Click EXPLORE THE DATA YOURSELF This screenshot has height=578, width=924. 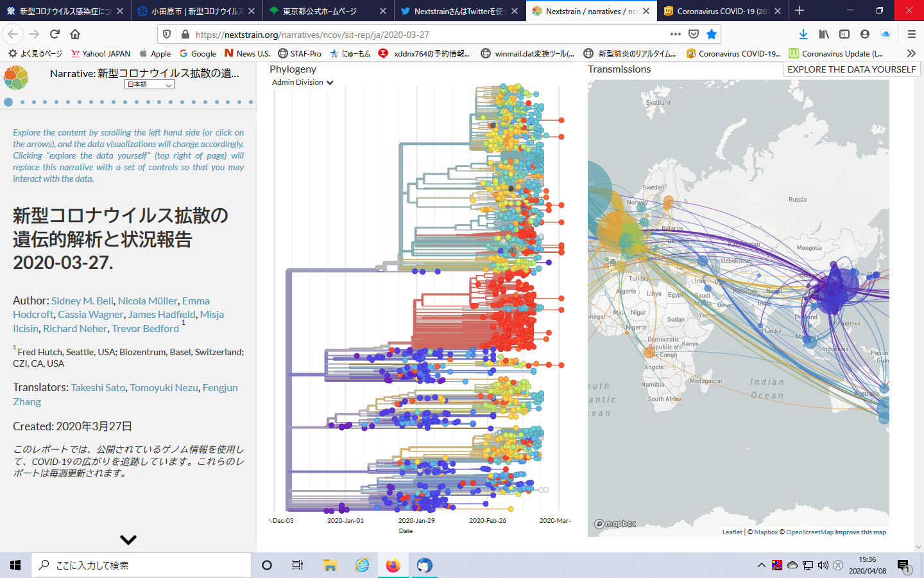[851, 69]
